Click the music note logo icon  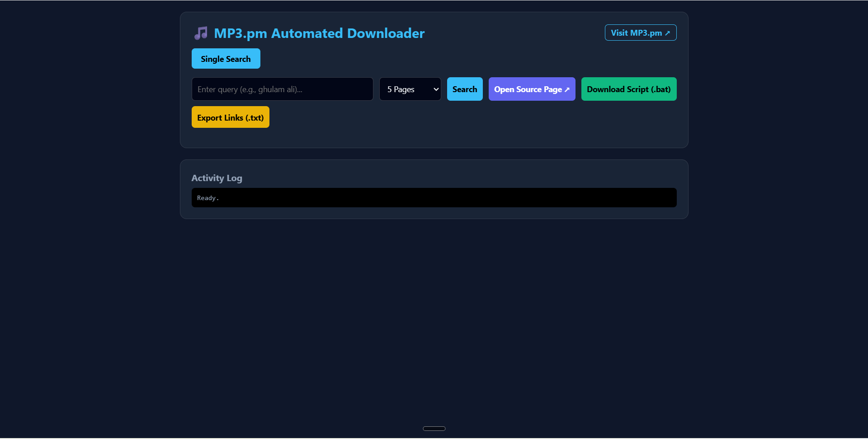[x=201, y=33]
